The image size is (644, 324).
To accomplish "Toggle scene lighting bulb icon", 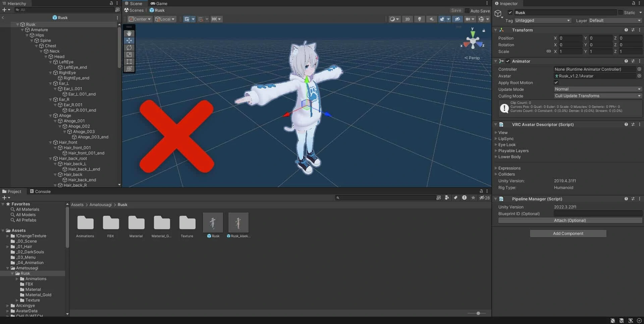I will click(x=419, y=19).
